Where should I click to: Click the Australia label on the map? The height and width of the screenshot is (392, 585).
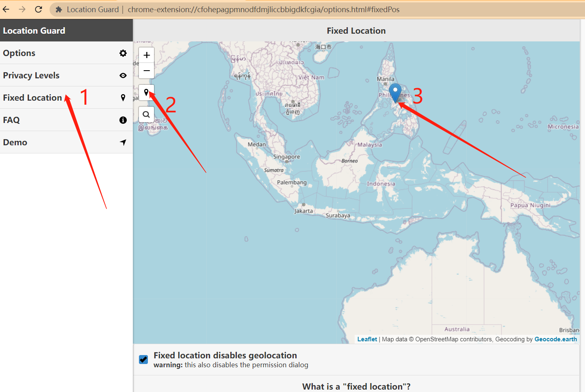coord(457,329)
